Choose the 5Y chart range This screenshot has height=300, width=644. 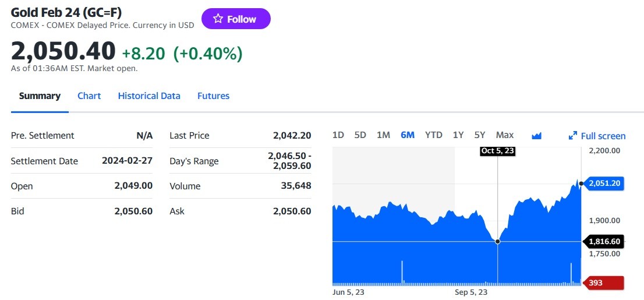pyautogui.click(x=479, y=135)
